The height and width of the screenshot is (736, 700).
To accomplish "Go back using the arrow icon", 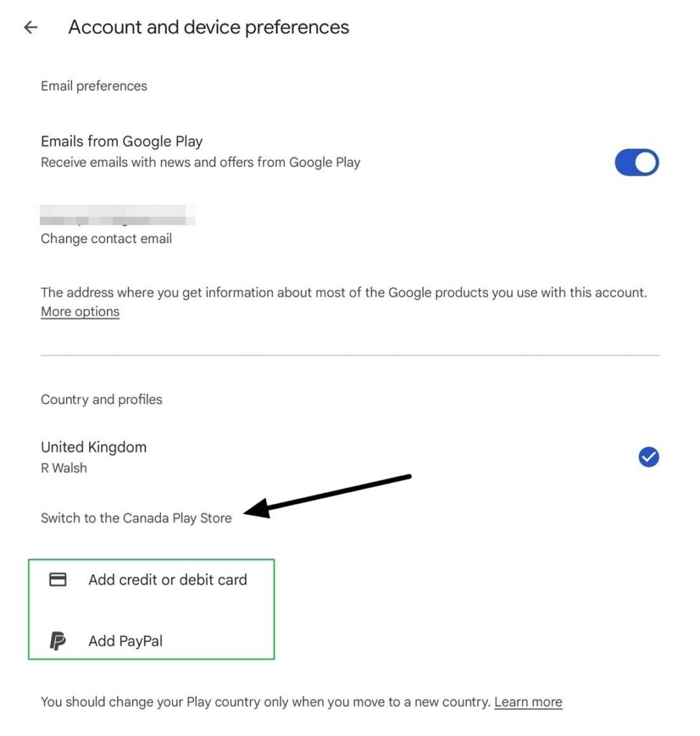I will click(30, 27).
